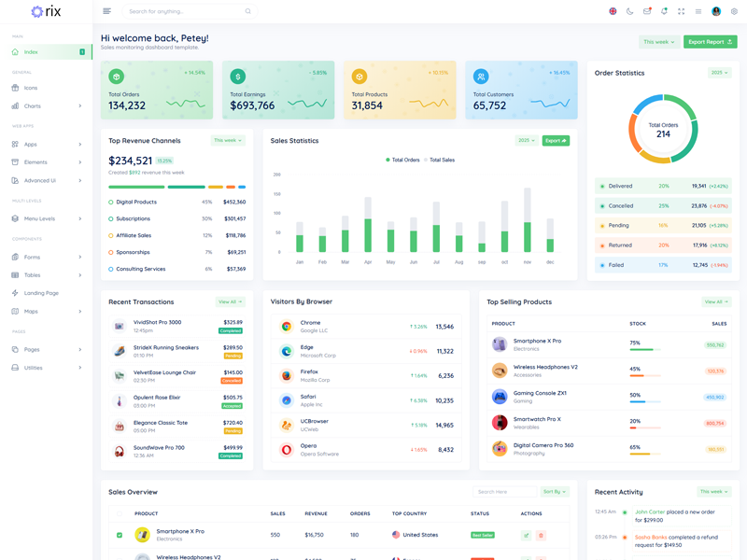This screenshot has width=747, height=560.
Task: Open the notifications bell
Action: point(664,11)
